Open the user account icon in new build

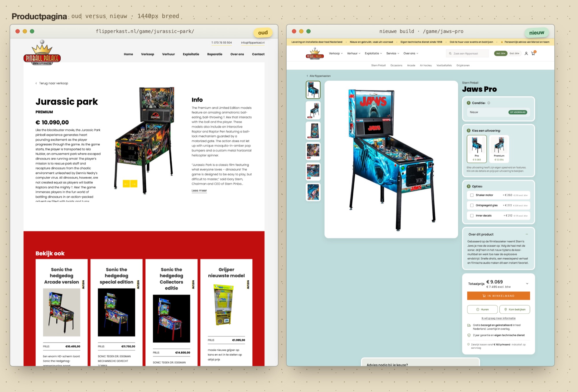526,53
